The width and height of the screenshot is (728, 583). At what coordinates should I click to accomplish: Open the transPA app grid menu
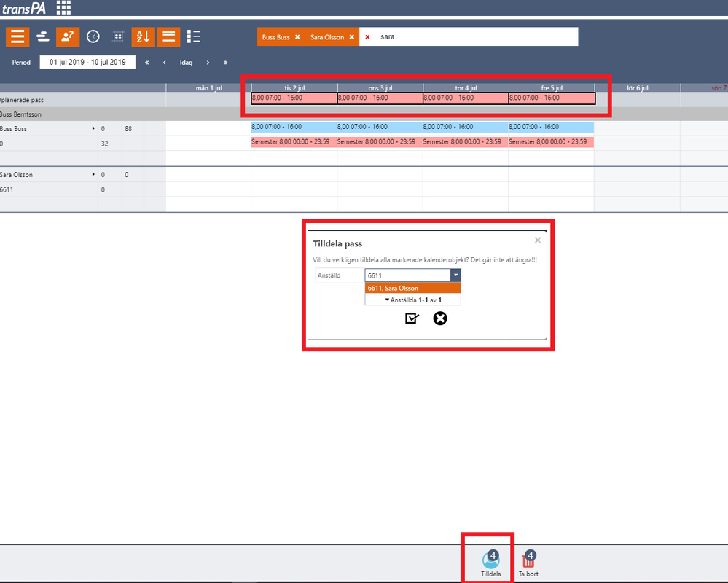coord(63,7)
